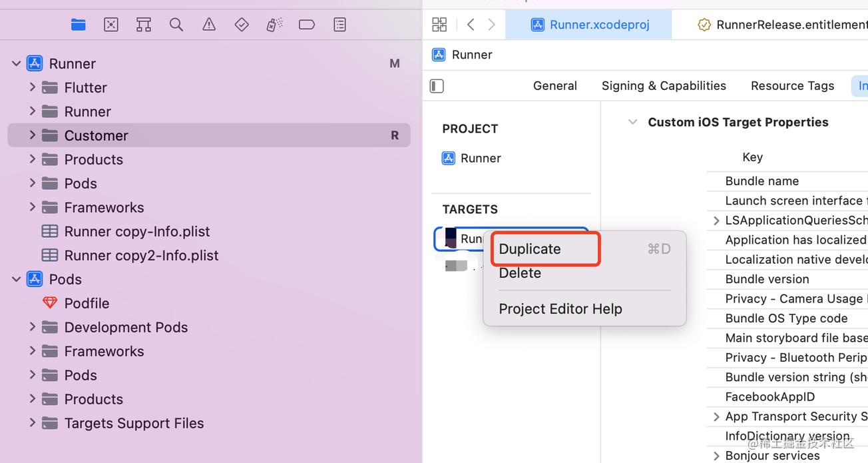
Task: Go back with the left arrow
Action: [471, 25]
